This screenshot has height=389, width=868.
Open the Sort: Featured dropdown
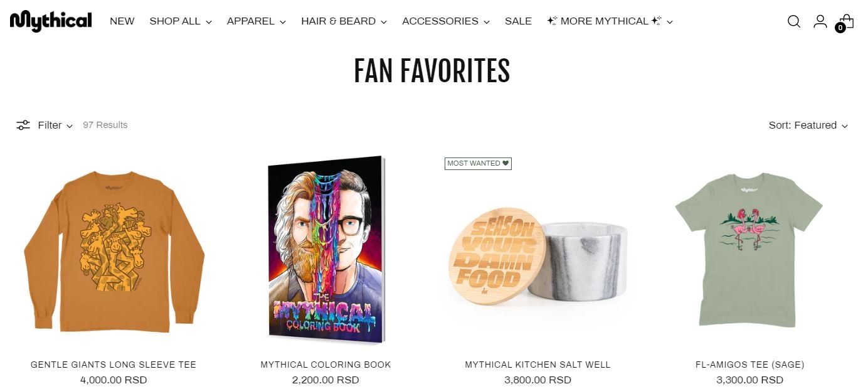tap(808, 125)
